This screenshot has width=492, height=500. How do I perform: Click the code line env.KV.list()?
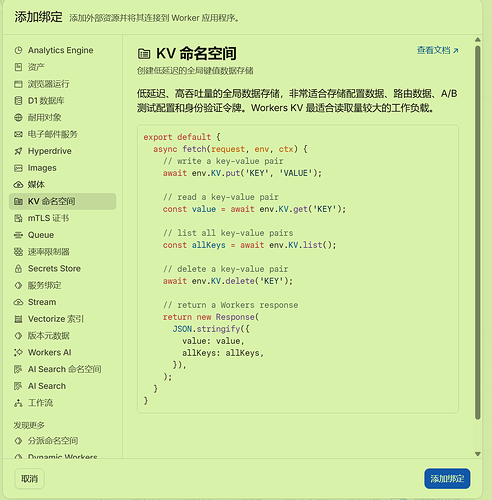(x=250, y=245)
